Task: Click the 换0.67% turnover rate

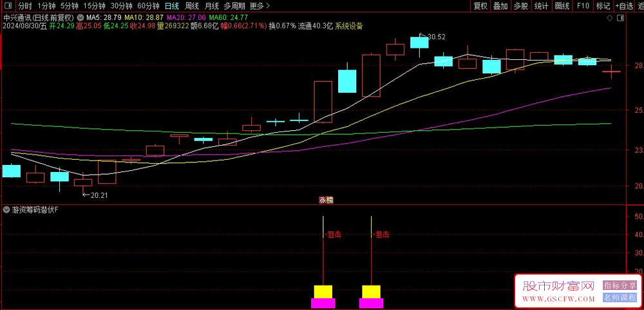Action: click(x=283, y=26)
